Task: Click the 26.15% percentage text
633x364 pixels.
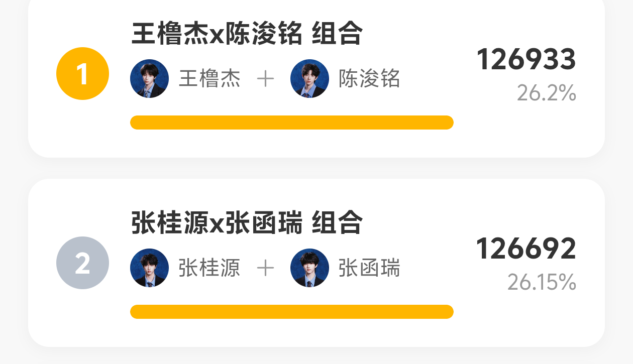Action: pos(542,283)
